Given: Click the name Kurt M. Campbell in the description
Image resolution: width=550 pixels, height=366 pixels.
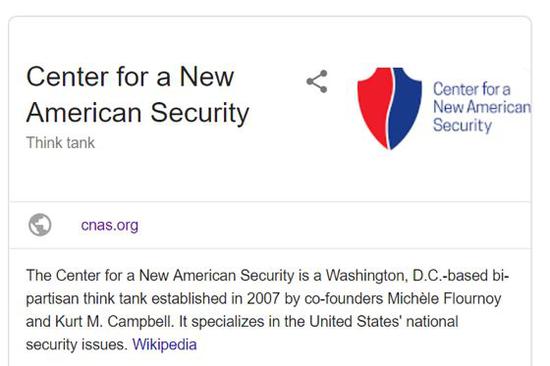Looking at the screenshot, I should click(114, 321).
